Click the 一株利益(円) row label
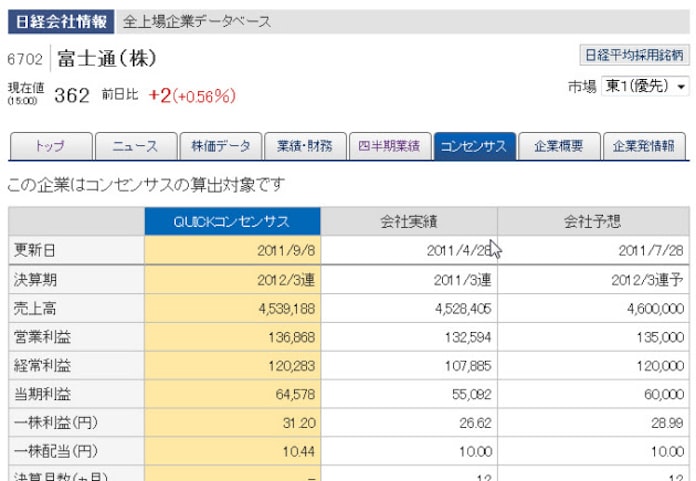 [x=56, y=422]
